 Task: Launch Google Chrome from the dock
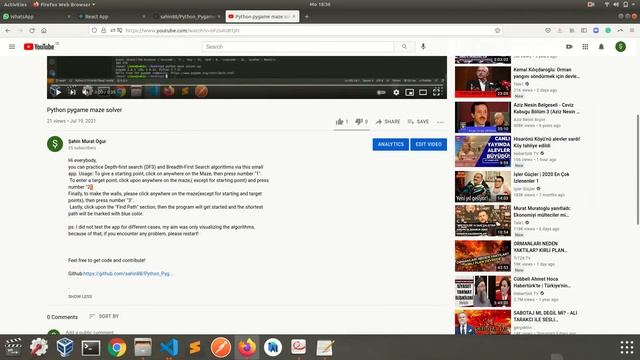[117, 348]
